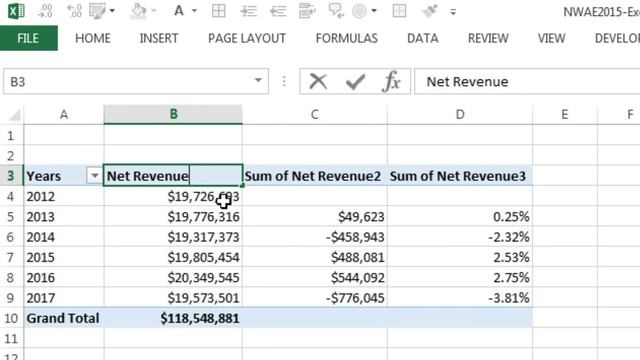Select column A header
Screen dimensions: 640x360
point(64,114)
